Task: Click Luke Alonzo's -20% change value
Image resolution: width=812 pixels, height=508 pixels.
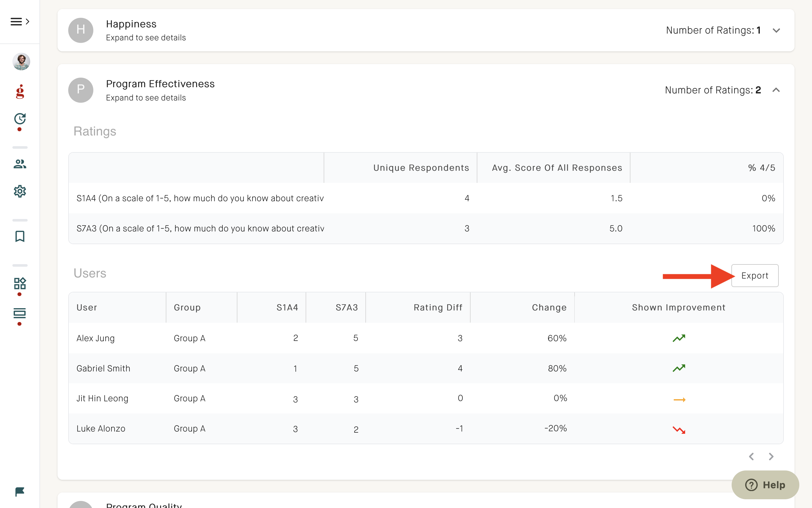Action: [x=555, y=428]
